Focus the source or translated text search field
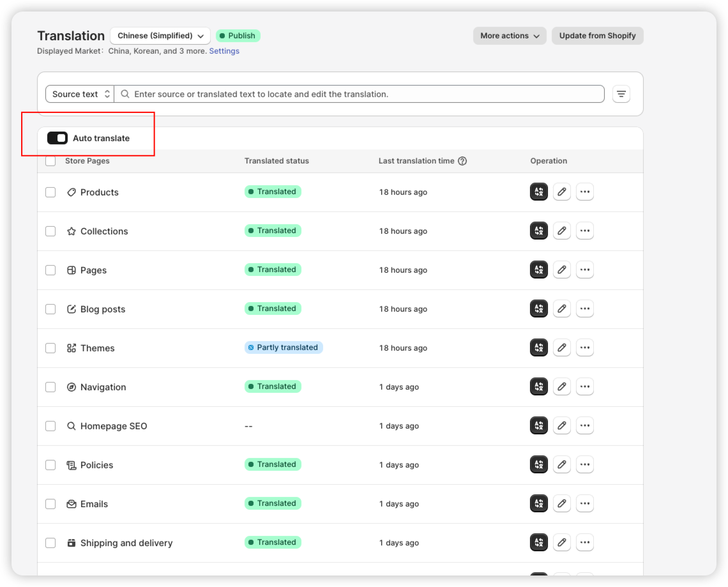Viewport: 728px width, 587px height. coord(360,95)
